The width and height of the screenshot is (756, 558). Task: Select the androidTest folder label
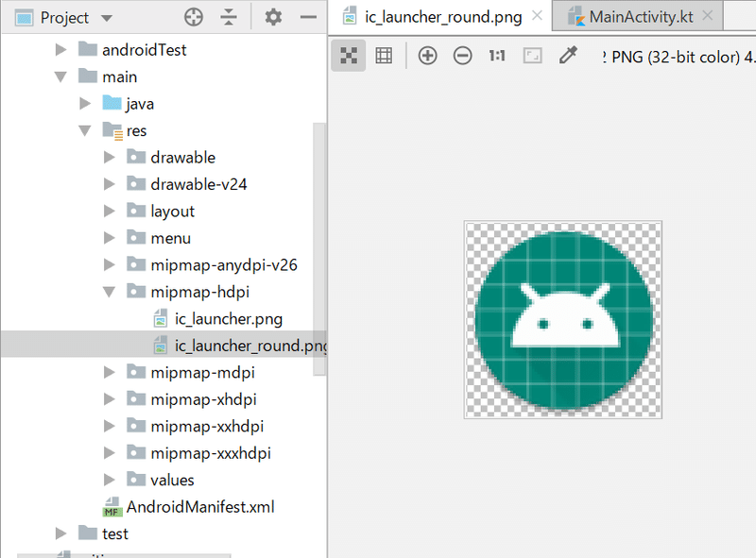coord(144,50)
